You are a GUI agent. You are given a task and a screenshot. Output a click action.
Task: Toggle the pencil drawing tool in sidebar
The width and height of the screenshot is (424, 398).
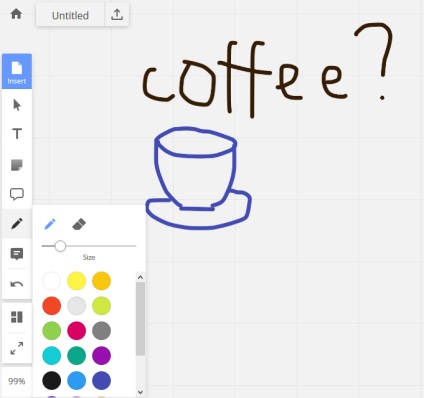(x=17, y=224)
